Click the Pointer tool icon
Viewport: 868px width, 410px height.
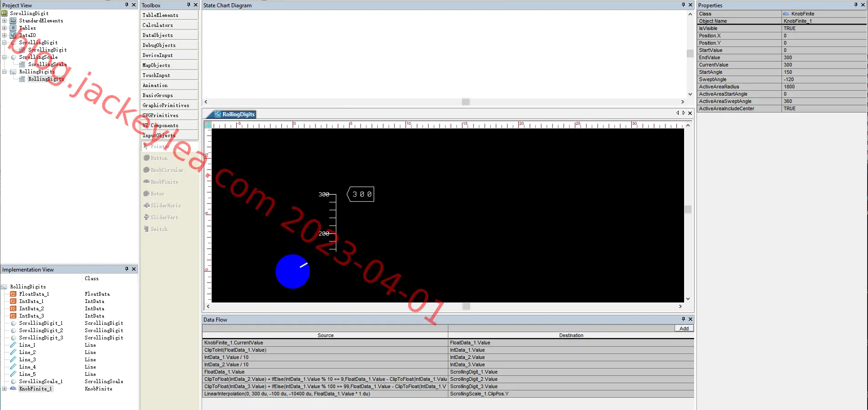[x=146, y=146]
